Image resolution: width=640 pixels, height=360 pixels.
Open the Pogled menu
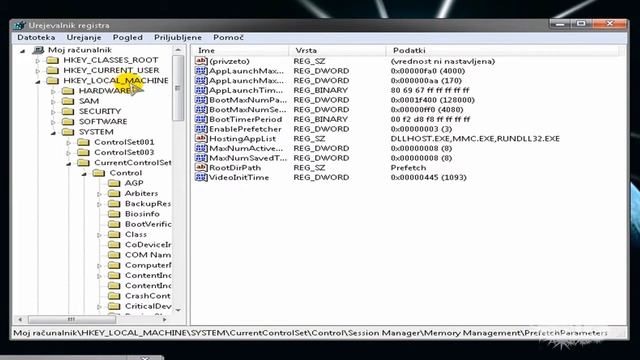[128, 38]
